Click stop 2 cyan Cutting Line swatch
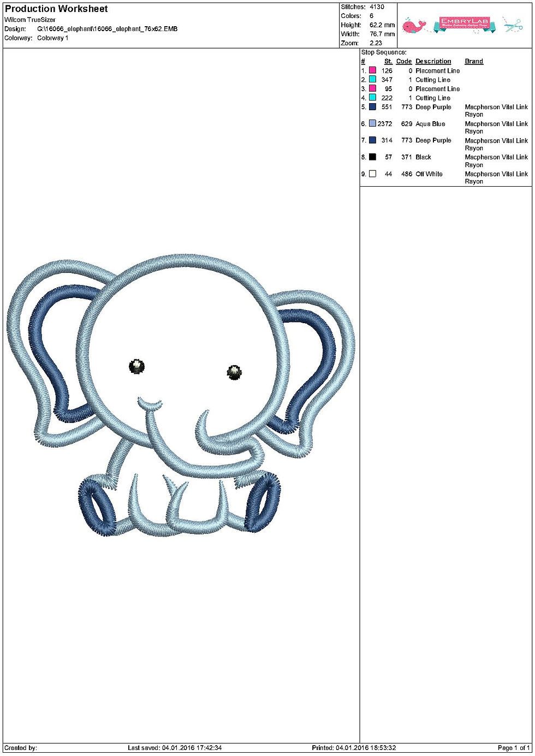The image size is (535, 756). 372,80
